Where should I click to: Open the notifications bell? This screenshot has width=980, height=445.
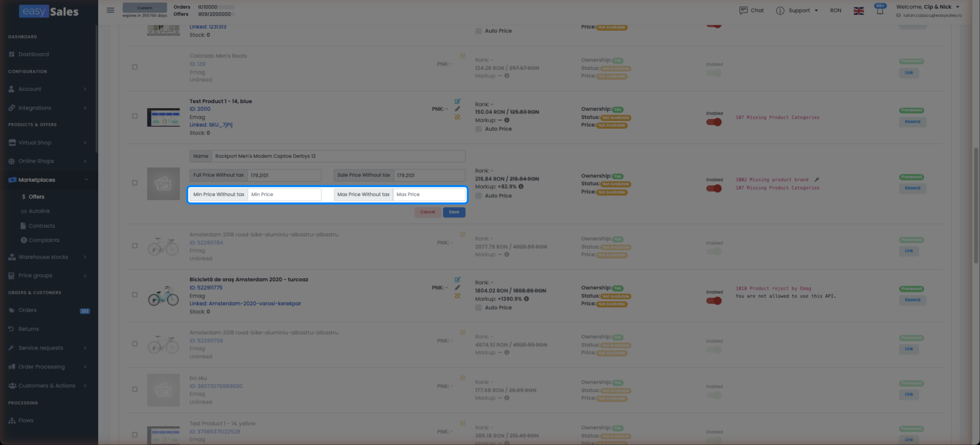tap(880, 11)
